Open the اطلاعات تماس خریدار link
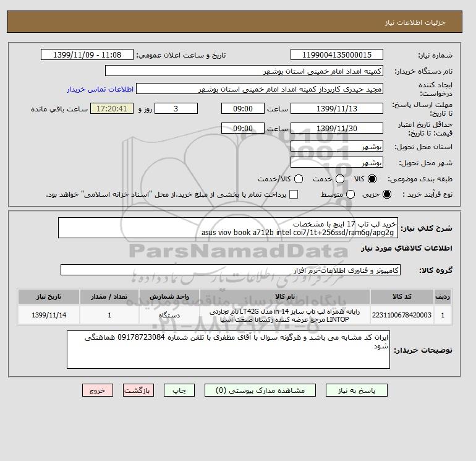The width and height of the screenshot is (476, 461). pyautogui.click(x=100, y=89)
